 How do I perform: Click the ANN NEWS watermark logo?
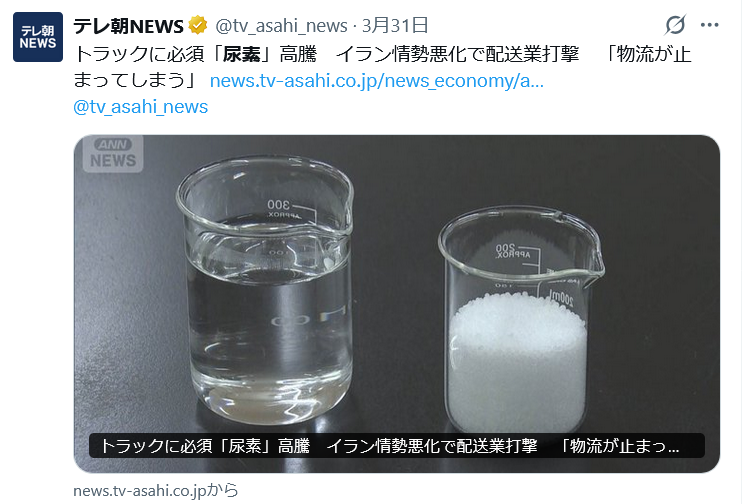click(x=113, y=154)
